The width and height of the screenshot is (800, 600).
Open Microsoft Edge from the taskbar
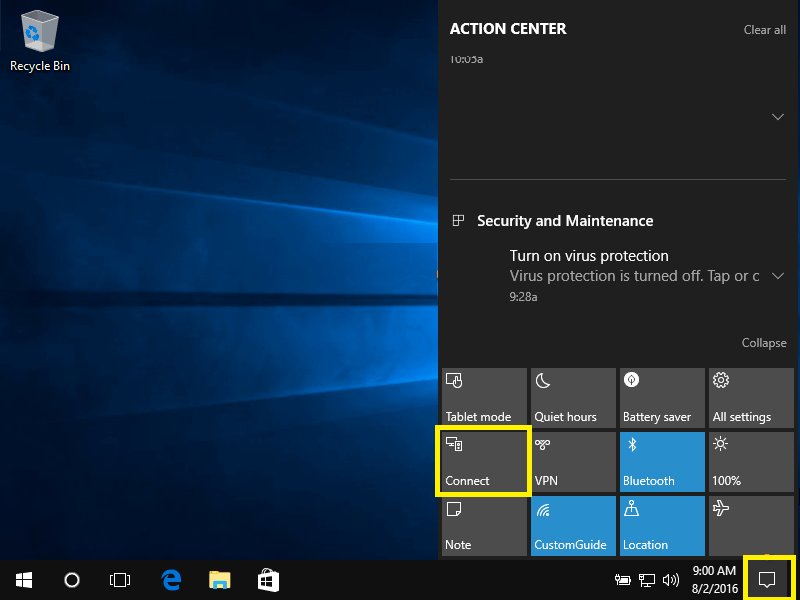tap(171, 579)
